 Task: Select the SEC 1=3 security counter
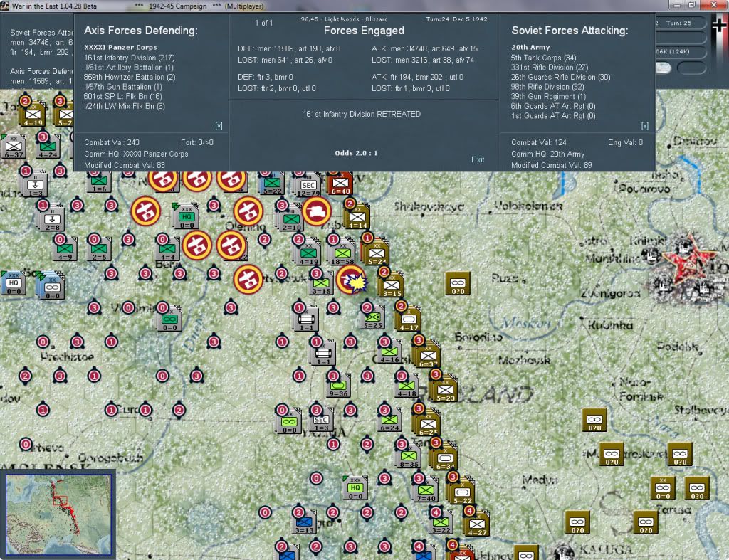click(x=321, y=421)
